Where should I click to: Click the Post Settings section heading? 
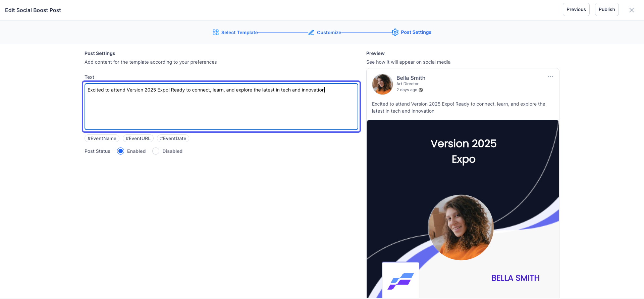click(x=100, y=53)
